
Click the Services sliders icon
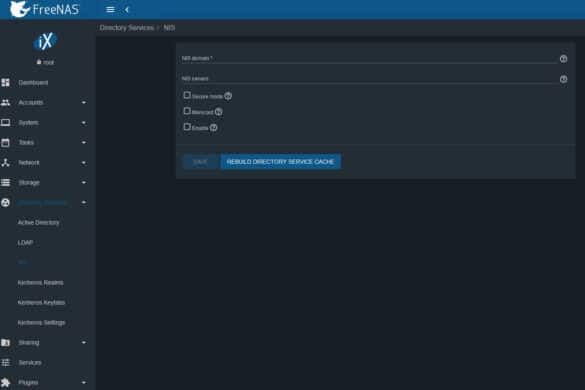pos(6,362)
